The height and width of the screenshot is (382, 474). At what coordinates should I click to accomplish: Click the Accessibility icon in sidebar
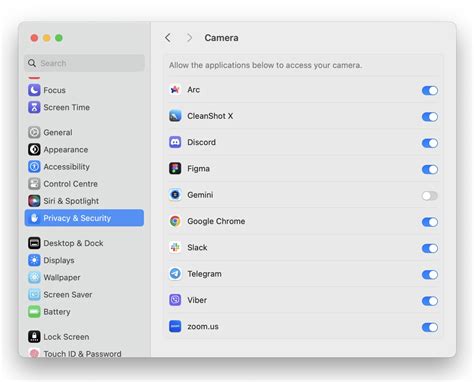point(34,167)
